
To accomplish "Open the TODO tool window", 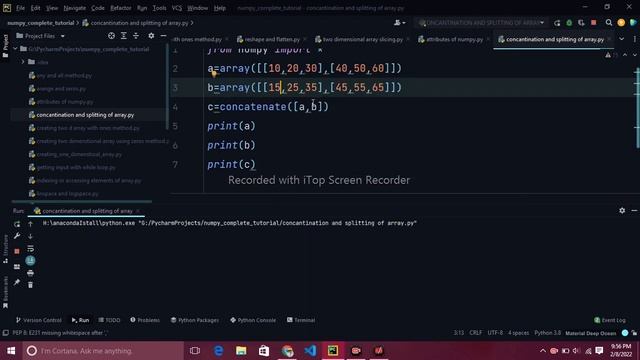I will point(109,320).
